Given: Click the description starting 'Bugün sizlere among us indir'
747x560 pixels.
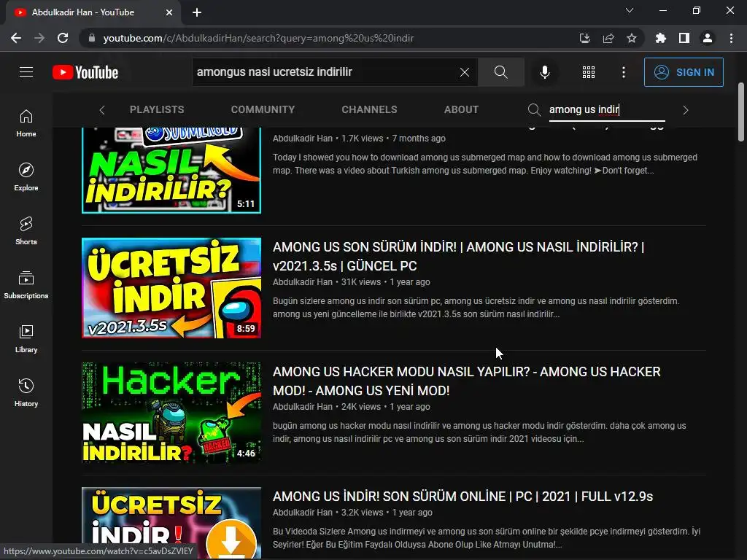Looking at the screenshot, I should (476, 308).
